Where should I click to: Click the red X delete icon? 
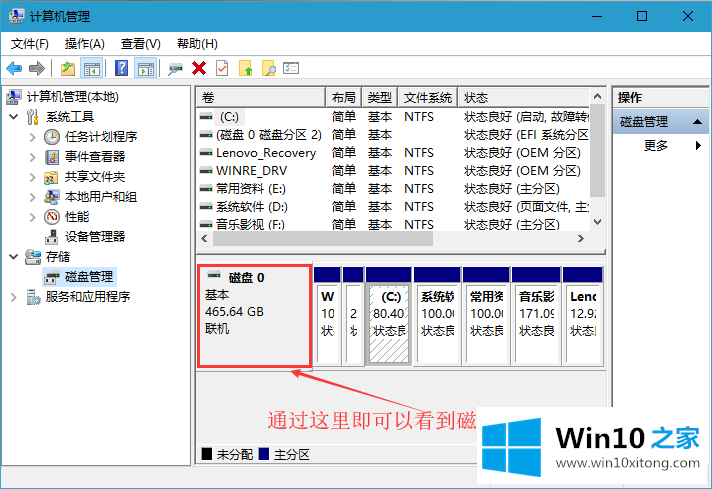tap(199, 69)
